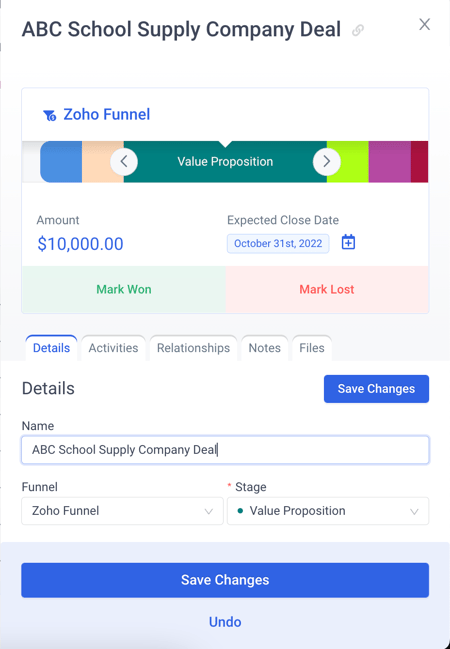Select the blue first stage segment
The width and height of the screenshot is (450, 649).
tap(61, 161)
